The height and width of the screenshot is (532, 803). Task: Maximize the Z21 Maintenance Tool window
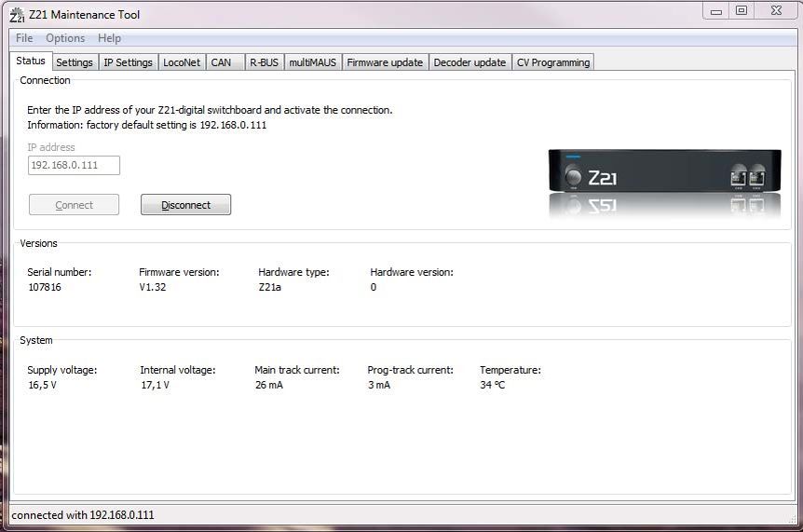click(x=741, y=11)
